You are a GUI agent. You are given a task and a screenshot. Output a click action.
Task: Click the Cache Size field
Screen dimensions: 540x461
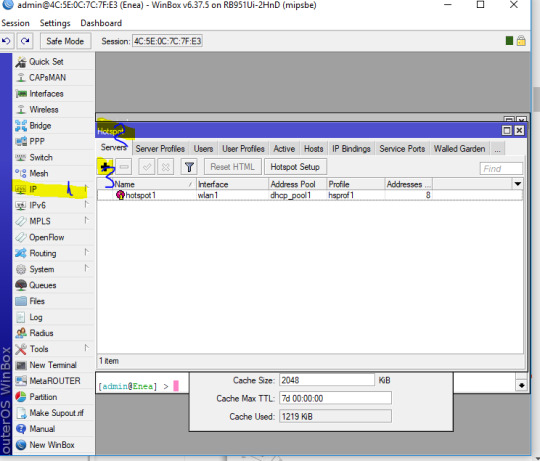pyautogui.click(x=326, y=380)
